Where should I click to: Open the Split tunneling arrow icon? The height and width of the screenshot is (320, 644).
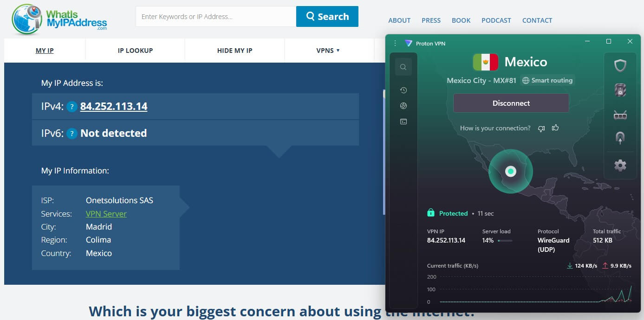coord(620,138)
